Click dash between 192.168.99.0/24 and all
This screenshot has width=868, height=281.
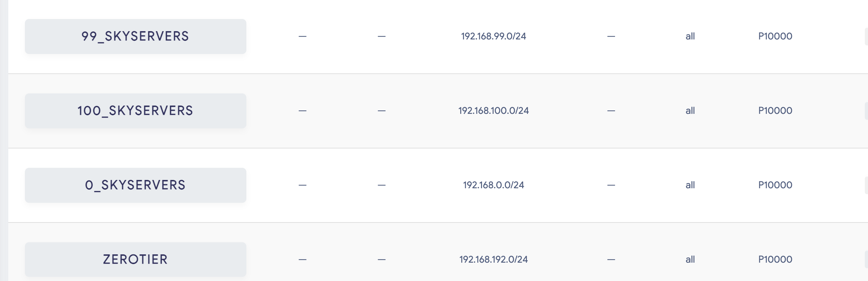611,36
